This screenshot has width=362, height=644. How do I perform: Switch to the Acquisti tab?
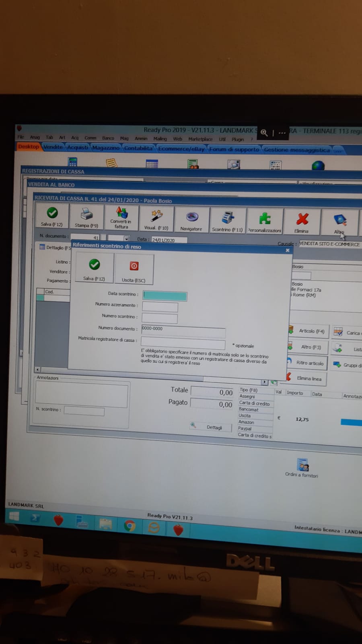pyautogui.click(x=78, y=147)
